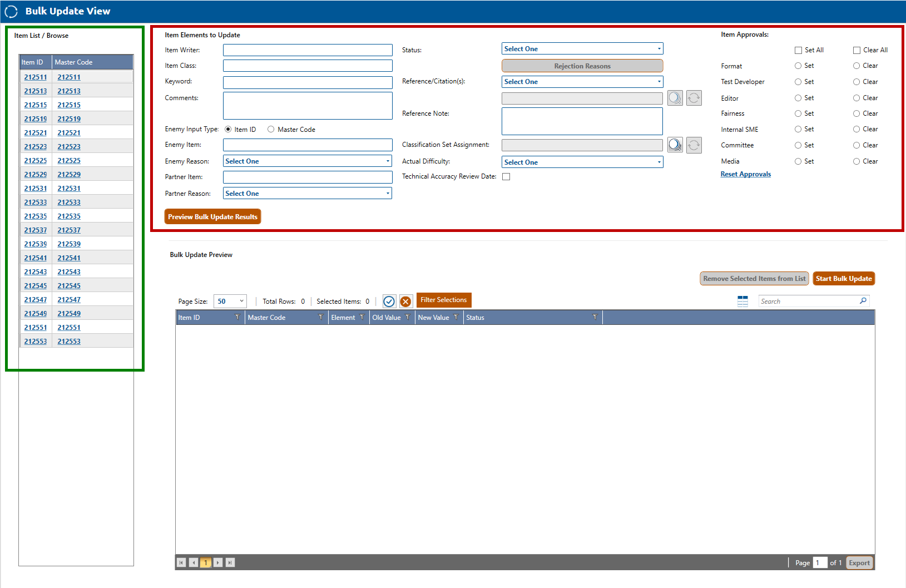This screenshot has height=588, width=906.
Task: Open the Status dropdown
Action: tap(582, 49)
